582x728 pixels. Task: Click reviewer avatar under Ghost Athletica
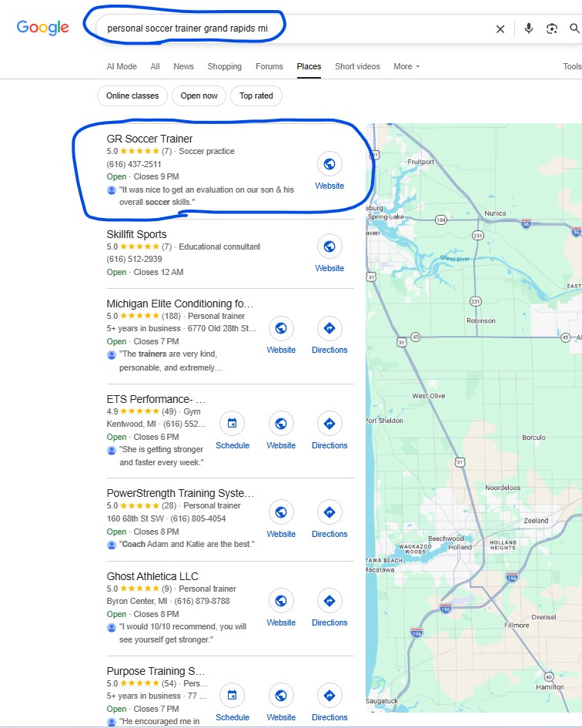[x=112, y=627]
